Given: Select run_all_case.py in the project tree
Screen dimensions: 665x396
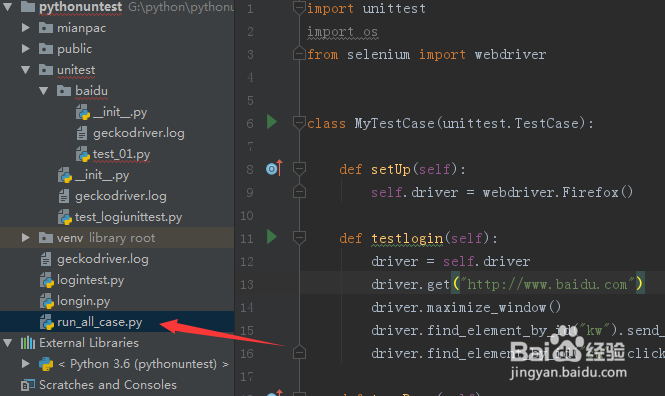Looking at the screenshot, I should tap(100, 322).
